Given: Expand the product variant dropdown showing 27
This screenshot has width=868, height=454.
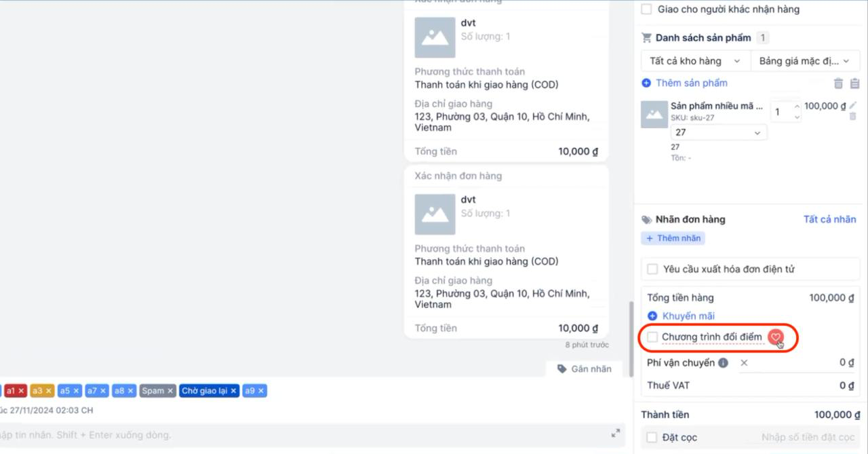Looking at the screenshot, I should tap(719, 132).
